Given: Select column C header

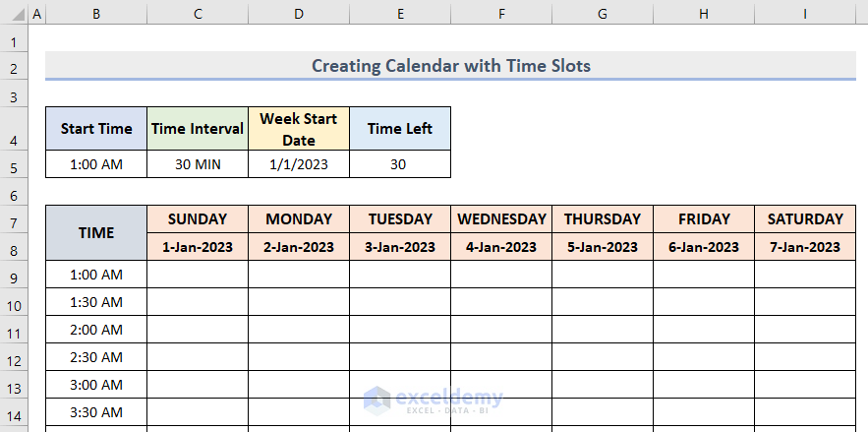Looking at the screenshot, I should (198, 15).
